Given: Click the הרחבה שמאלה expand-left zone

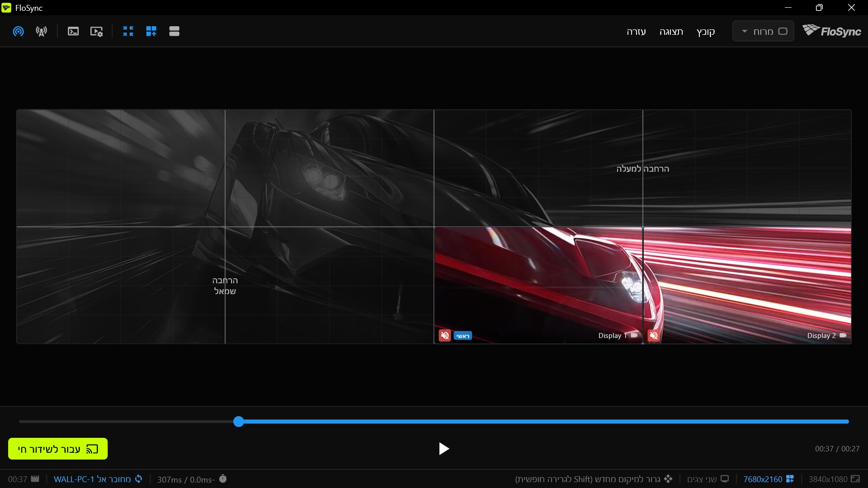Looking at the screenshot, I should tap(225, 286).
